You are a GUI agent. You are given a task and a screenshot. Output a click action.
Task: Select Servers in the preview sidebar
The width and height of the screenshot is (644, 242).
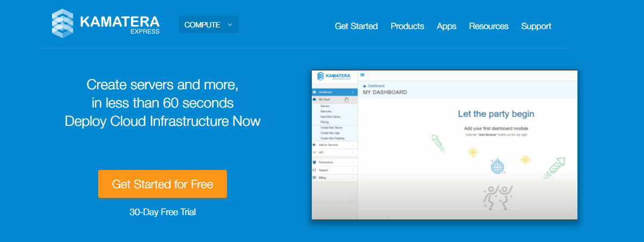click(x=325, y=106)
